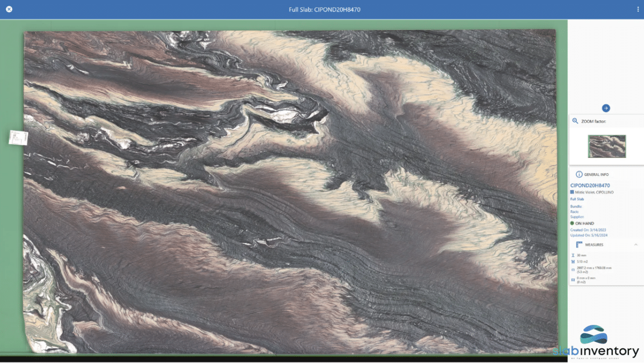644x364 pixels.
Task: Click the area icon next to 5.13 m2
Action: (573, 262)
